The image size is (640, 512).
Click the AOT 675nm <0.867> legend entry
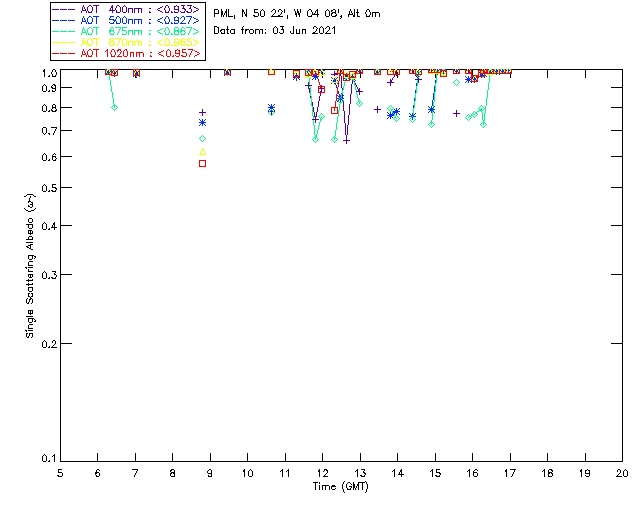tap(127, 31)
